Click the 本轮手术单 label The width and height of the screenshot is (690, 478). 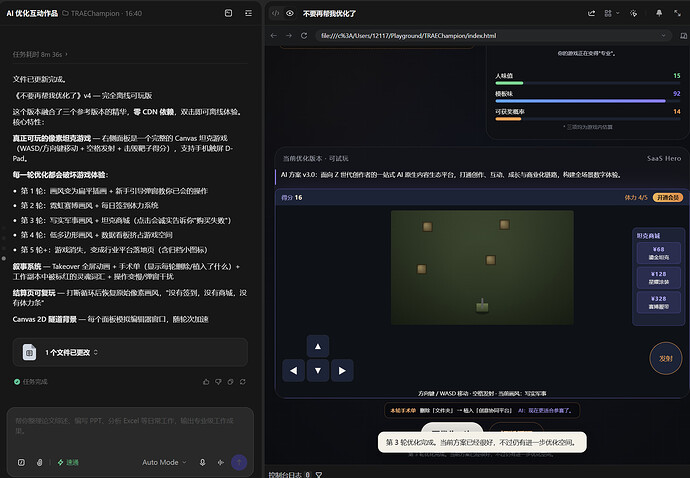pos(403,410)
